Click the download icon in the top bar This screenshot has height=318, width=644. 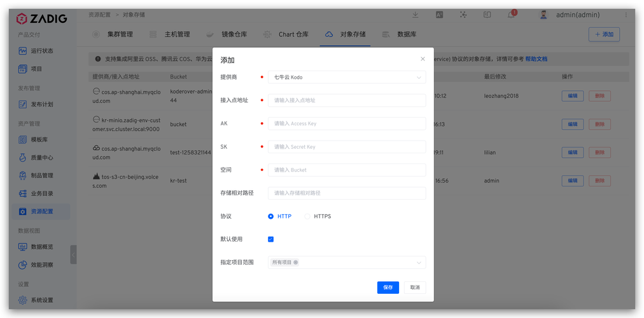(416, 15)
